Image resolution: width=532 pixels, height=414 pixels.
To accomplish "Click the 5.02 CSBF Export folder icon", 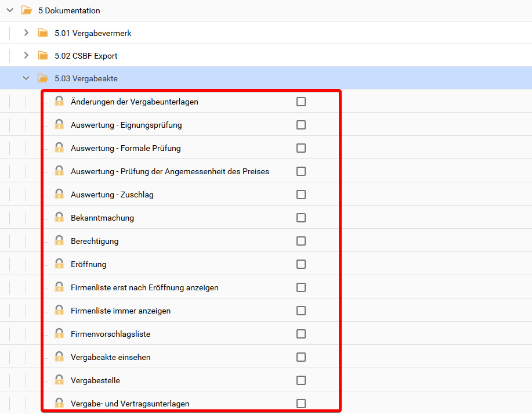I will (43, 55).
